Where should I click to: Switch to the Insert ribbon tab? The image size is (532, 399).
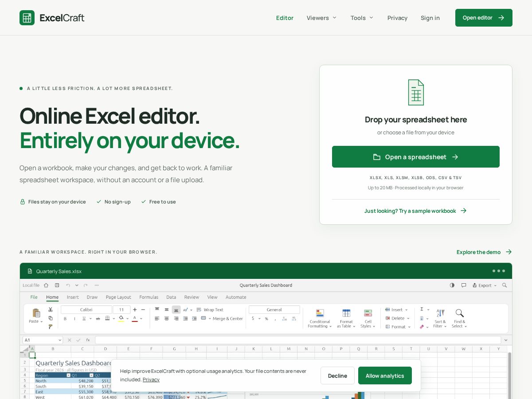tap(73, 297)
